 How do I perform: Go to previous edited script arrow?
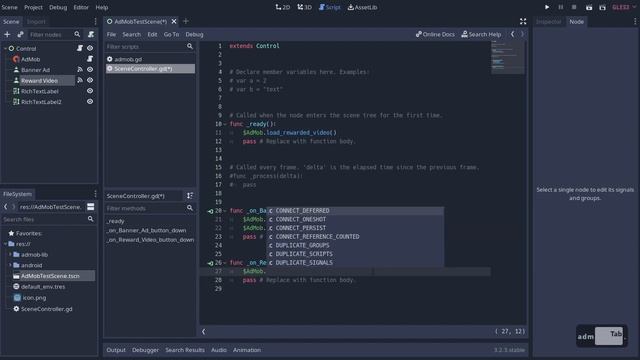click(512, 34)
